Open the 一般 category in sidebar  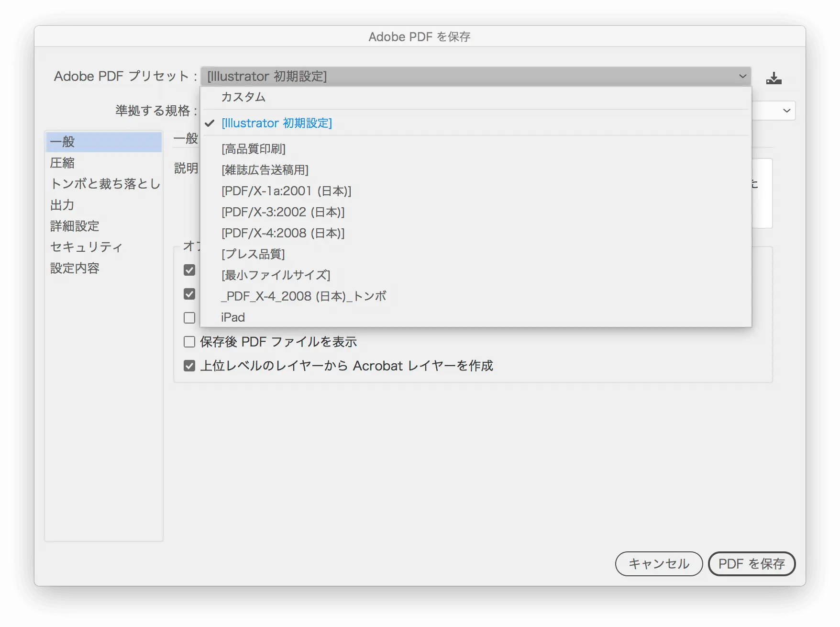[x=104, y=142]
